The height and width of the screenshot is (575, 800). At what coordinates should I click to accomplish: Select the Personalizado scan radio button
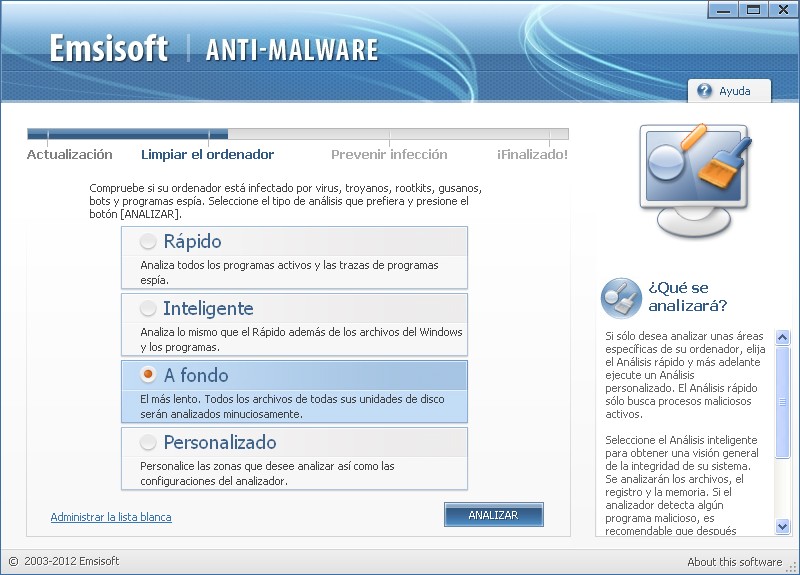(148, 442)
